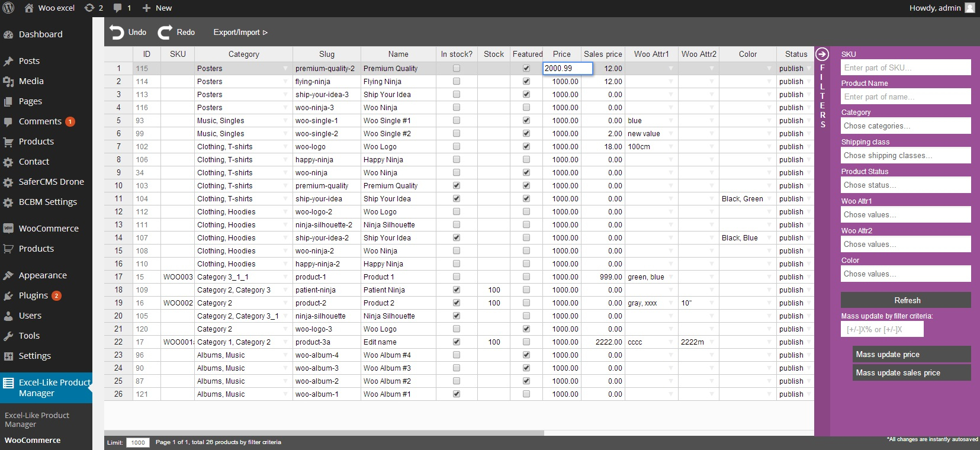
Task: Open Category dropdown for Premium Quality row 1
Action: coord(285,69)
